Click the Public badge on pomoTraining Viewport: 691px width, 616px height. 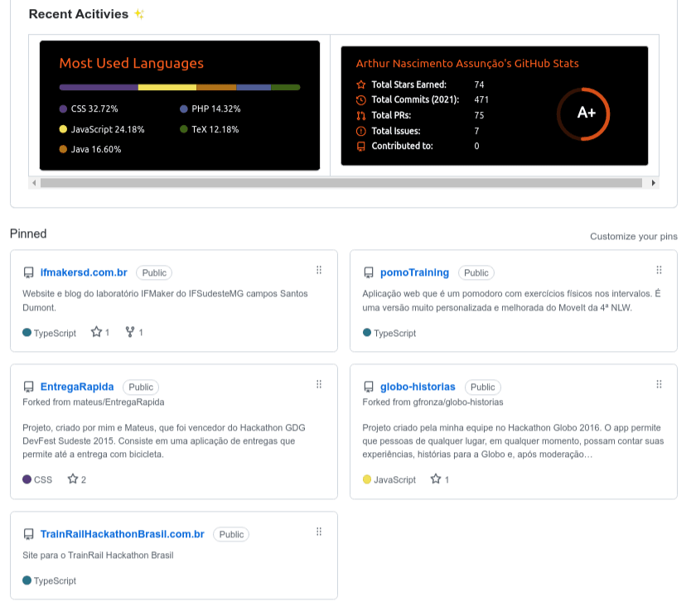476,273
